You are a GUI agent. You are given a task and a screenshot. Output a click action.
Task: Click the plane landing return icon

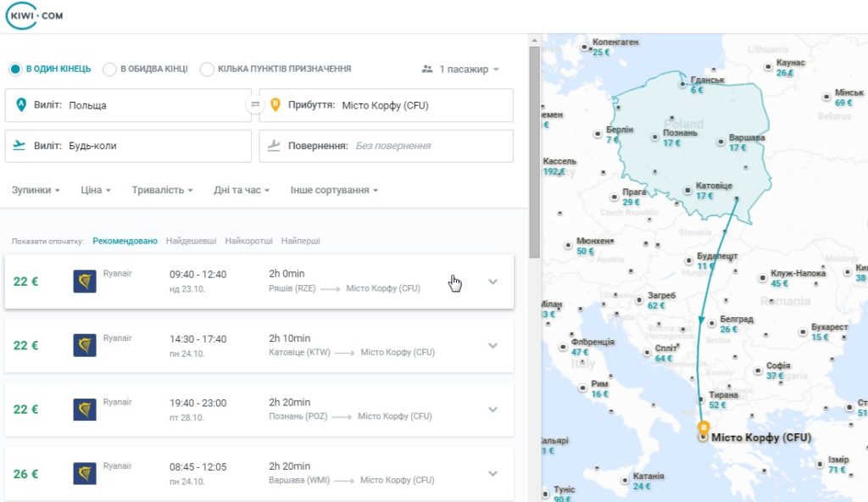point(274,145)
